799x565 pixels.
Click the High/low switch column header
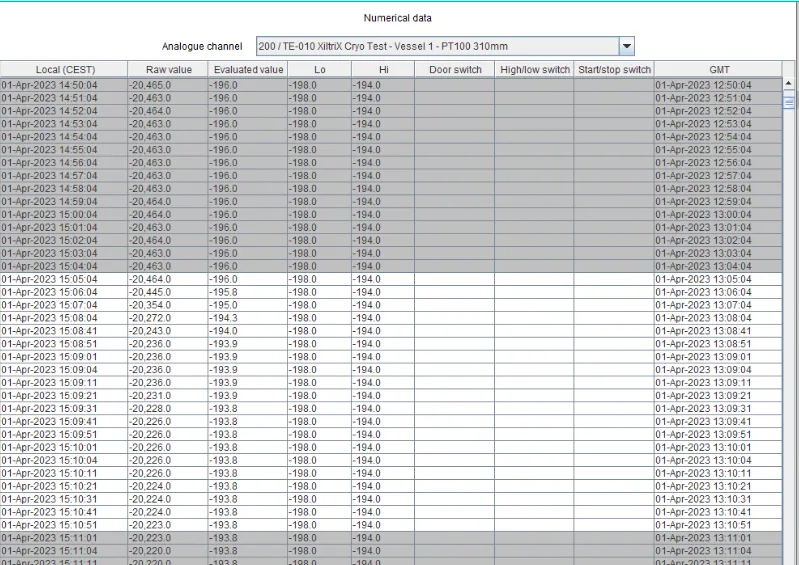coord(535,69)
